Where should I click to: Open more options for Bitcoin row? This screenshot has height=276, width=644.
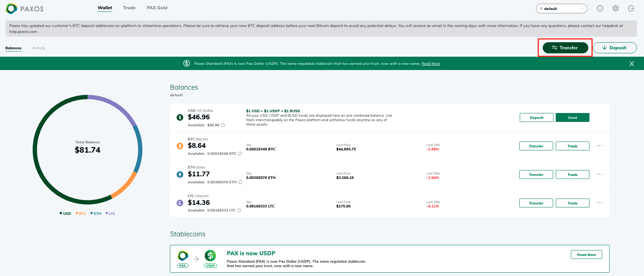click(599, 146)
